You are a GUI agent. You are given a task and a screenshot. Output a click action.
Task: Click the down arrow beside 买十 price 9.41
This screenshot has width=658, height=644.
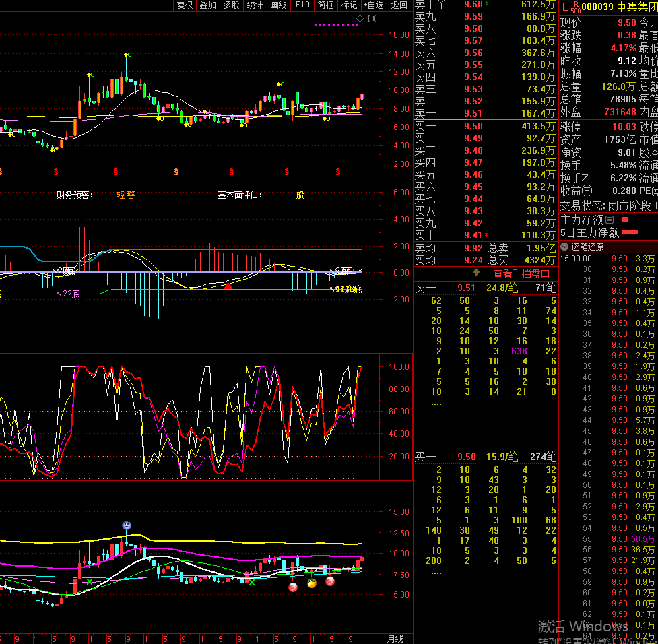coord(486,234)
